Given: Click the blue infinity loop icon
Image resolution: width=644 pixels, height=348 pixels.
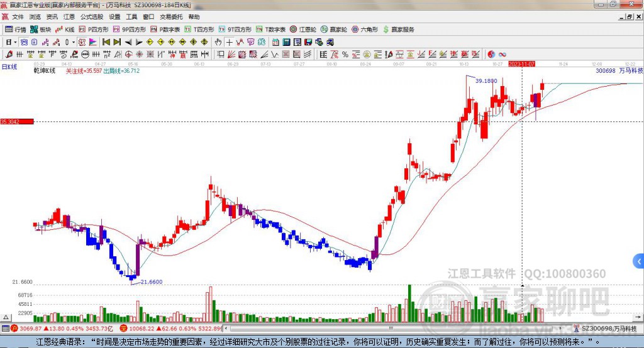Looking at the screenshot, I should [502, 55].
